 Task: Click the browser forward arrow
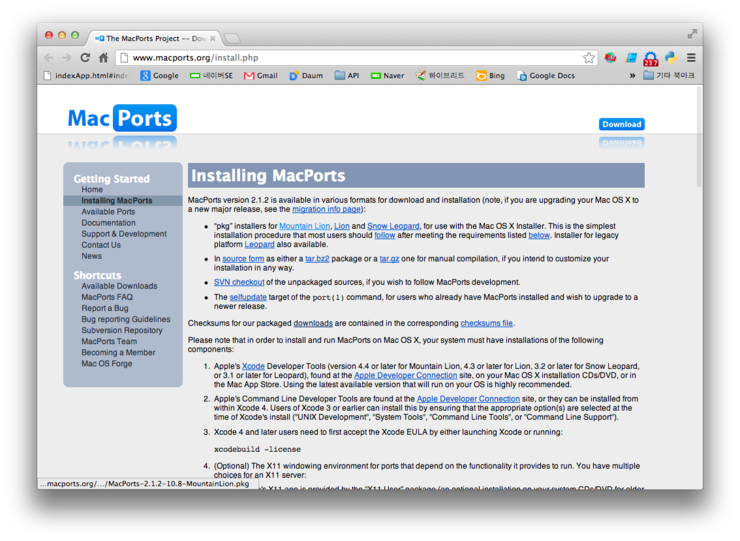tap(67, 58)
